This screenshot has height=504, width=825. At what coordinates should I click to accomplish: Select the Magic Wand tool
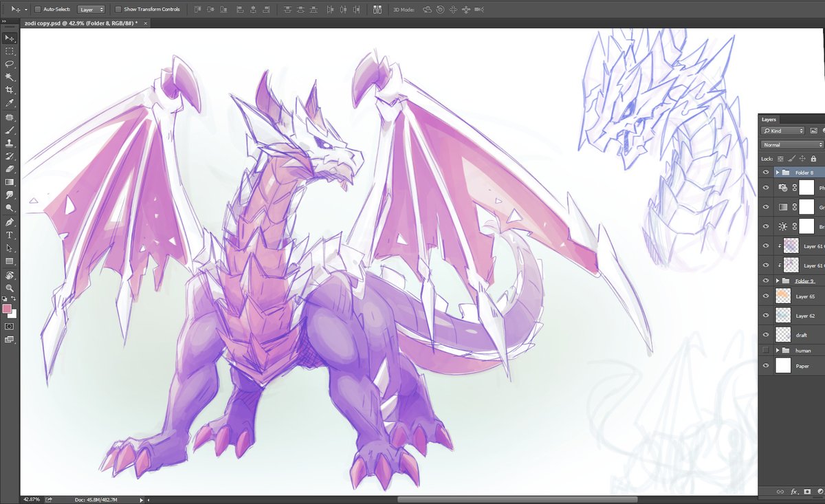10,77
